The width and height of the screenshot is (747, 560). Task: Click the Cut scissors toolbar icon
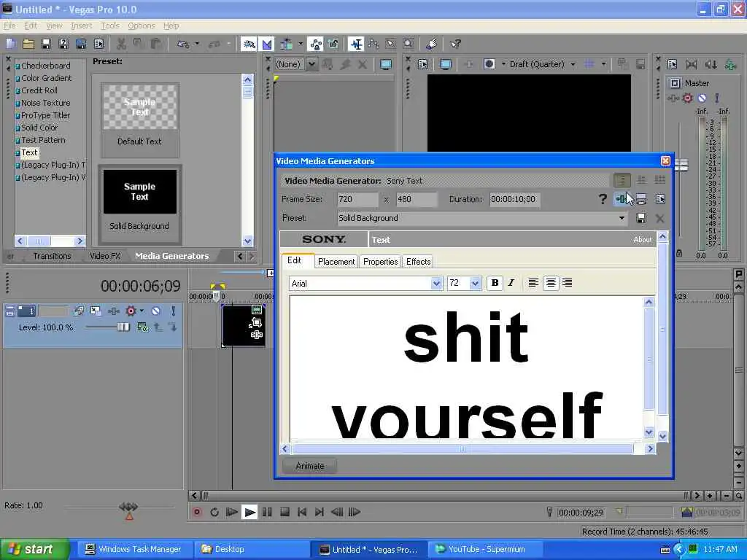pyautogui.click(x=121, y=44)
